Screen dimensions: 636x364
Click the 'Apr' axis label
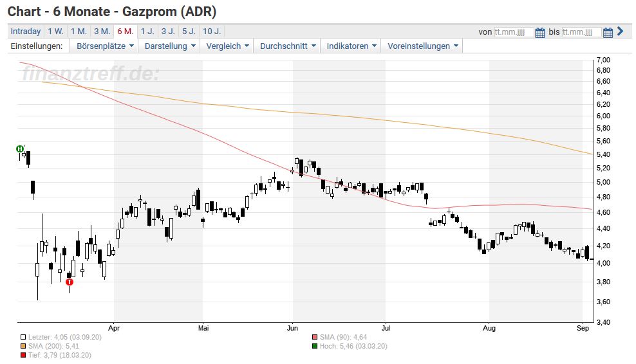point(114,328)
